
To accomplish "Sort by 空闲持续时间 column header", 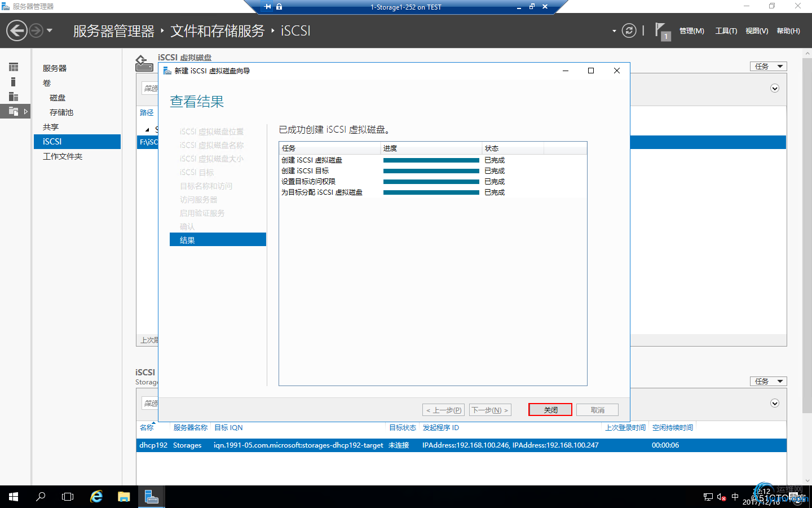I will 673,428.
